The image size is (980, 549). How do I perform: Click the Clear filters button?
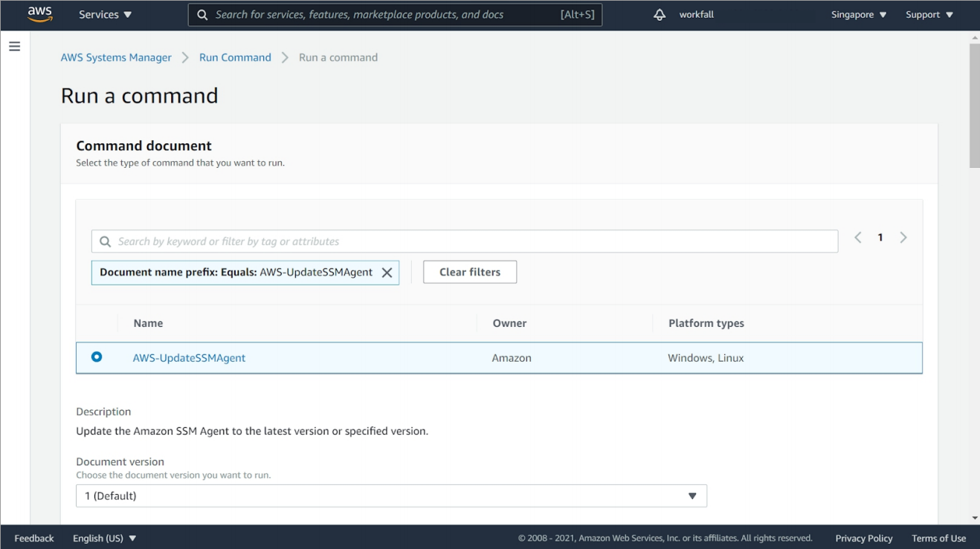point(470,272)
